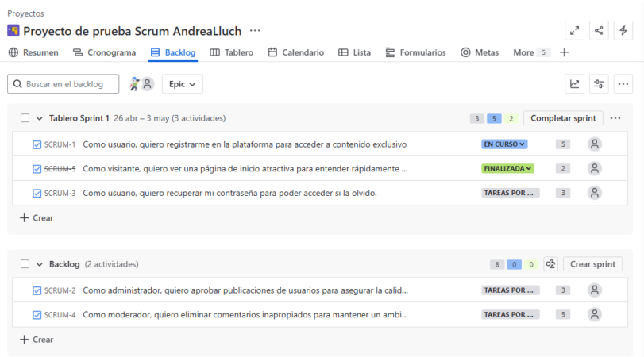644x357 pixels.
Task: Filter by the colorful user avatar
Action: pyautogui.click(x=134, y=84)
